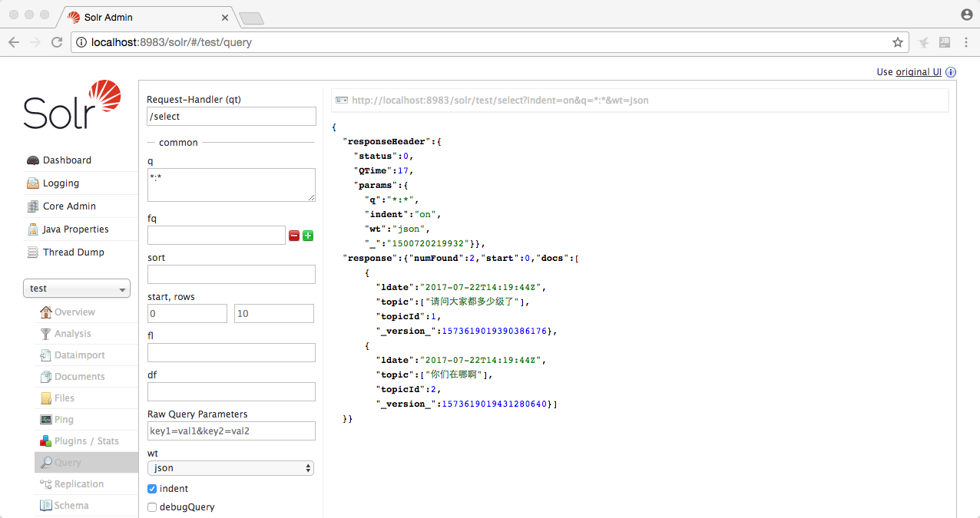Click the Schema book icon
Viewport: 980px width, 518px height.
pos(46,506)
